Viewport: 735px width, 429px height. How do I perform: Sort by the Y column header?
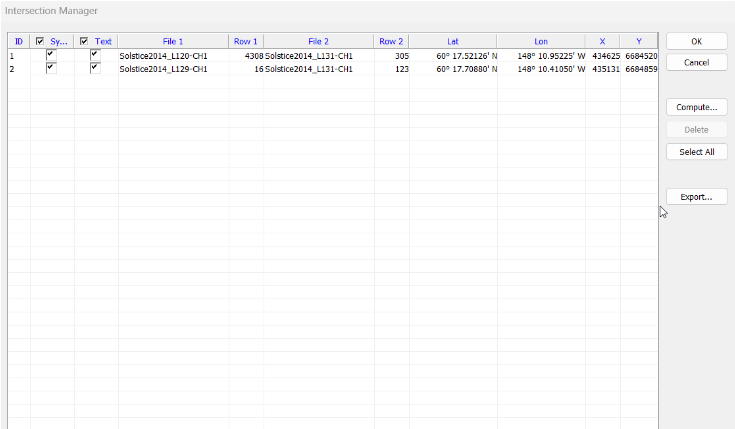[x=639, y=41]
